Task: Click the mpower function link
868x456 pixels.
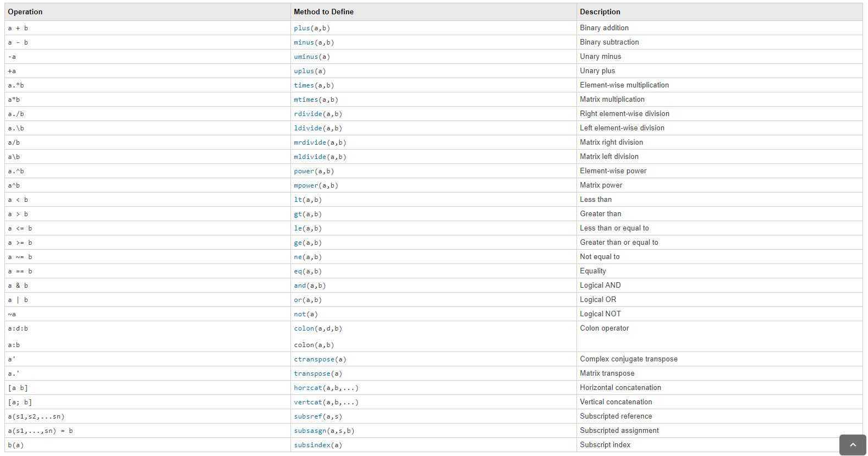Action: (x=306, y=185)
